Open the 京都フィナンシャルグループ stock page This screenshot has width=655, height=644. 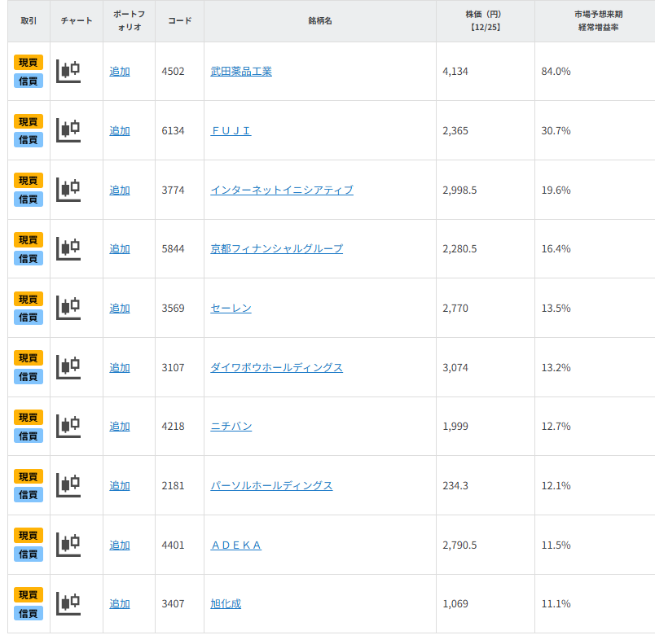(276, 249)
